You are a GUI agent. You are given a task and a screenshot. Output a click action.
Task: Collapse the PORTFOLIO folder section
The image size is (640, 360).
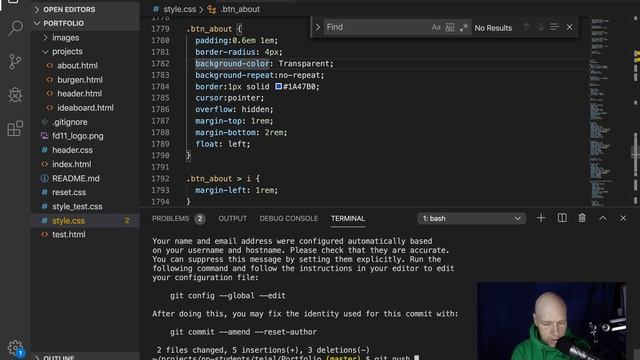click(85, 23)
